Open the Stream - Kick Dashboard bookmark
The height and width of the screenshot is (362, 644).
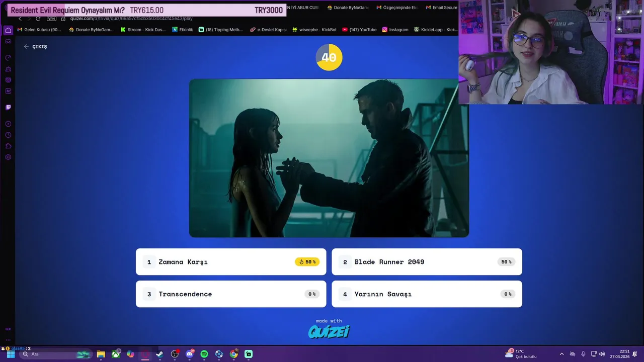[143, 30]
